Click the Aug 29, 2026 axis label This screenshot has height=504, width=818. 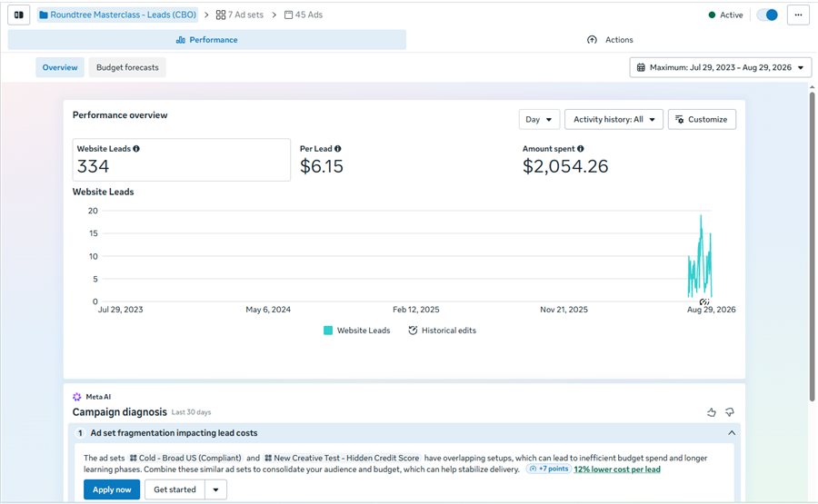[711, 310]
